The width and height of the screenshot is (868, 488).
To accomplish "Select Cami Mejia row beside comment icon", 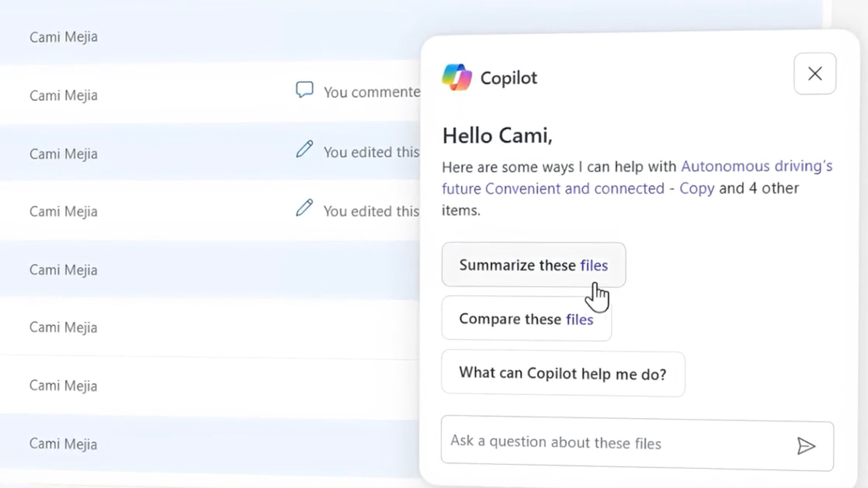I will coord(63,95).
